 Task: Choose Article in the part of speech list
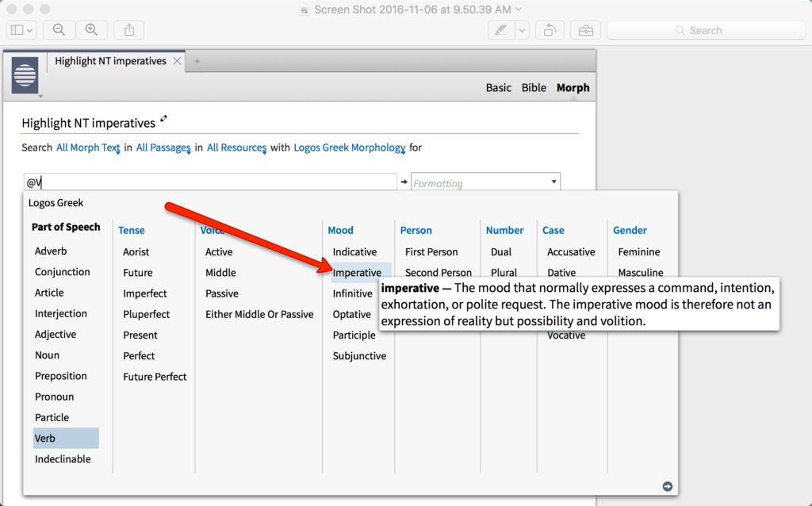point(49,293)
